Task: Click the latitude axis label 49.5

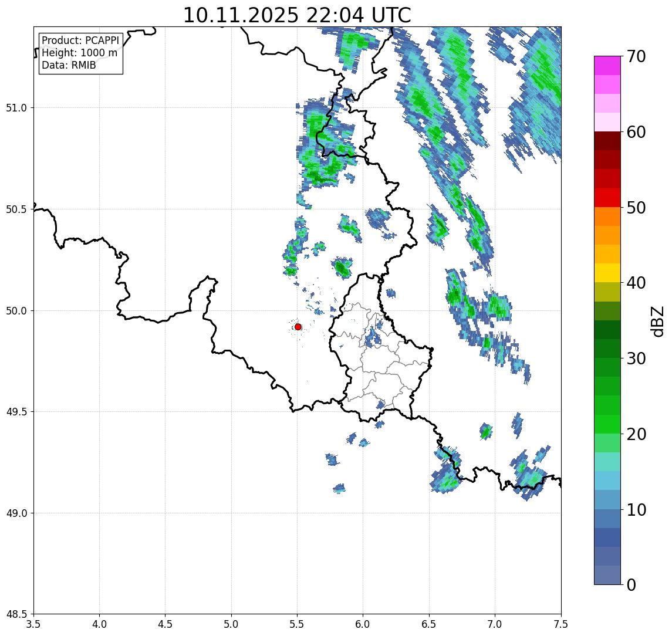Action: point(16,412)
